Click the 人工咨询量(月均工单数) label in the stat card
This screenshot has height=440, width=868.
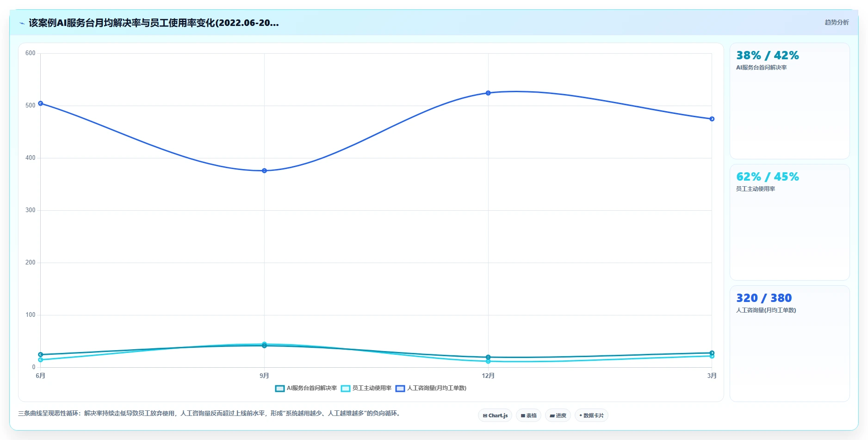766,310
